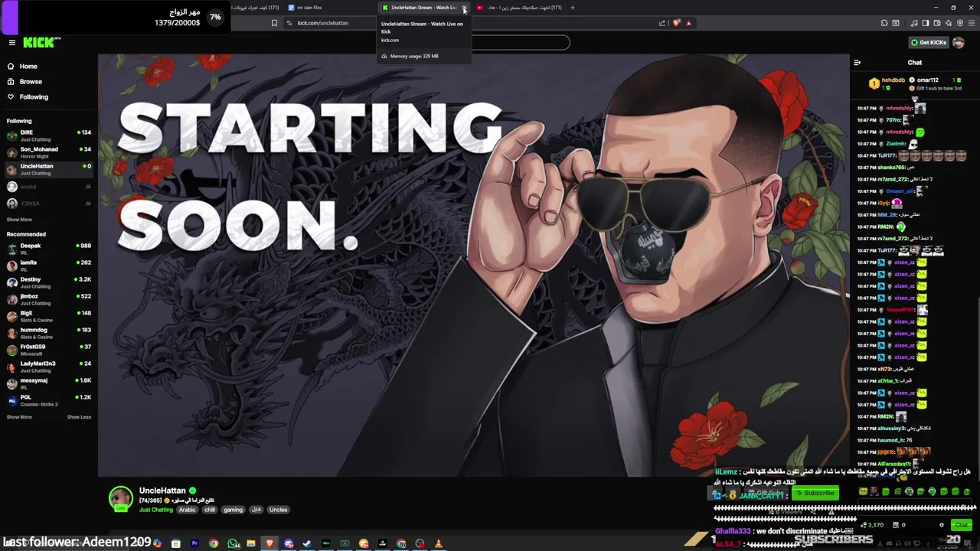The height and width of the screenshot is (551, 980).
Task: Open the user profile avatar menu
Action: pyautogui.click(x=959, y=43)
